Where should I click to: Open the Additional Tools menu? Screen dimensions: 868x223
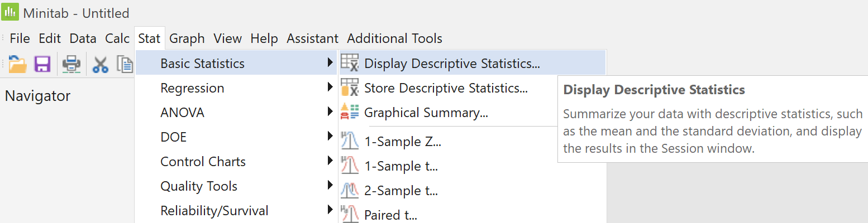click(395, 38)
